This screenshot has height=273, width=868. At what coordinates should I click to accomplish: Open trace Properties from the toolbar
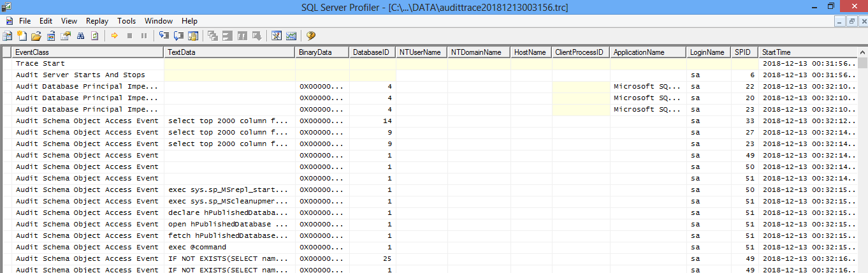click(66, 36)
